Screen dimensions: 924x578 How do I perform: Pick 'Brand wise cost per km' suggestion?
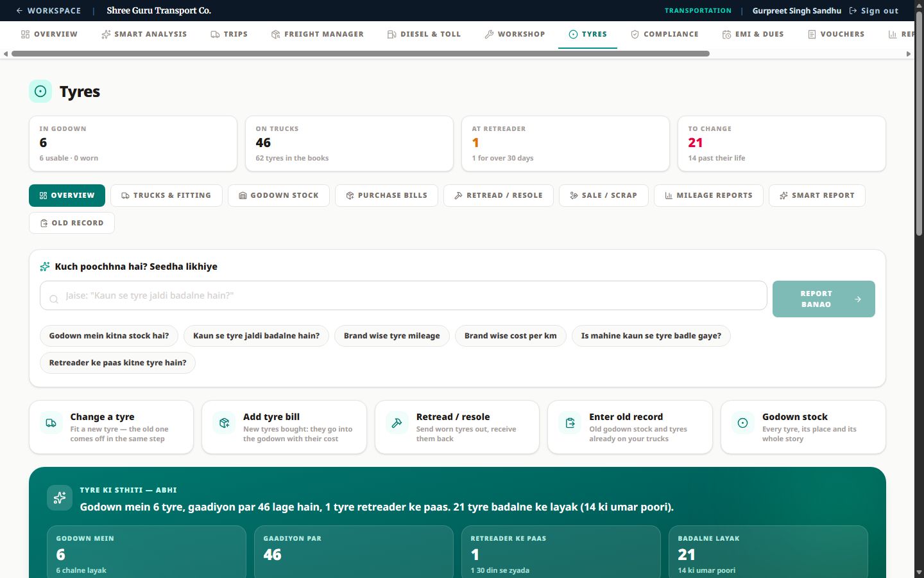(x=511, y=336)
